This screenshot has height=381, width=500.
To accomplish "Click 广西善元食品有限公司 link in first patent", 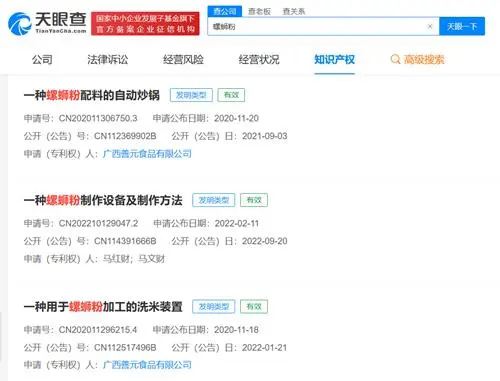I will pos(147,154).
